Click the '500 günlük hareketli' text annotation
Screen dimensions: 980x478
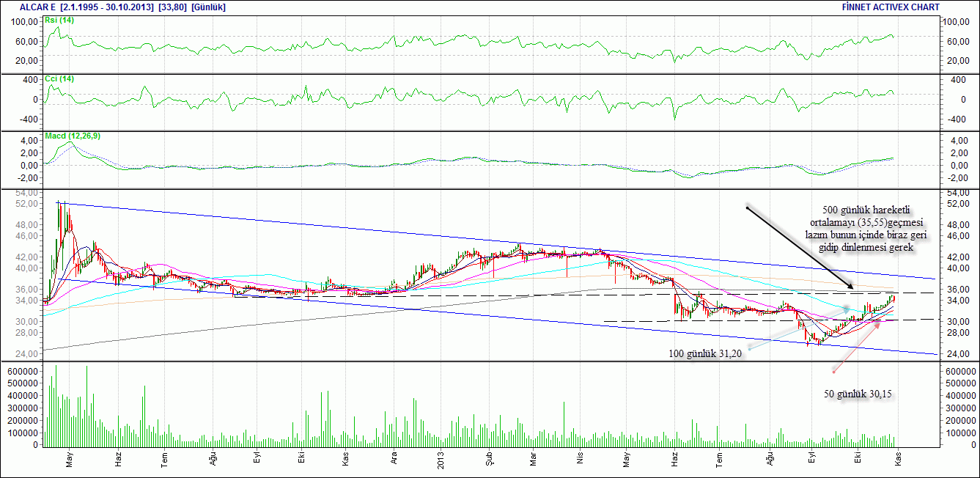click(x=855, y=211)
